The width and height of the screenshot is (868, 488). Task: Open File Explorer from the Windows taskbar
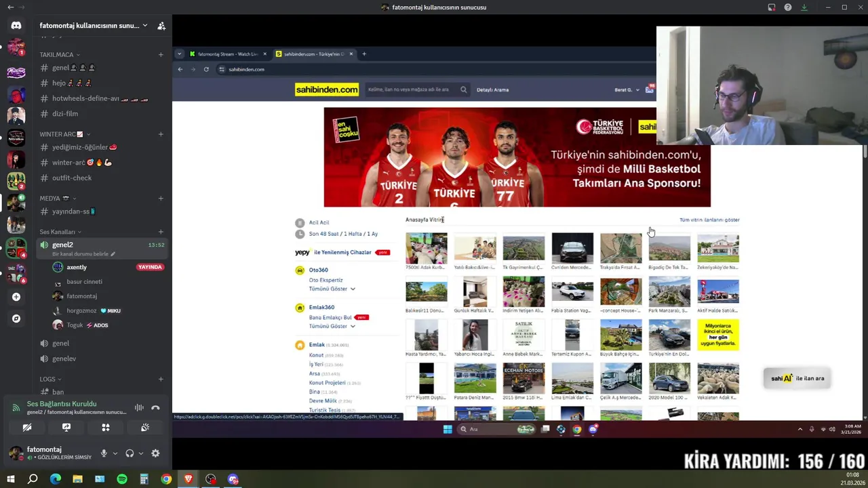click(77, 479)
